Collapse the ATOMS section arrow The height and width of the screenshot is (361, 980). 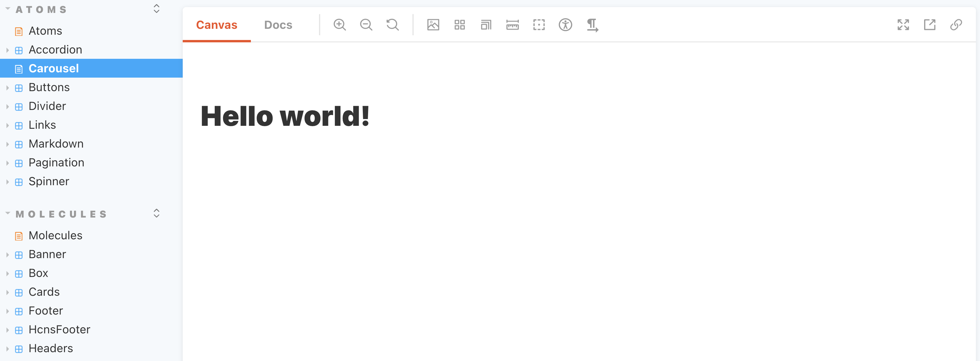click(x=8, y=8)
